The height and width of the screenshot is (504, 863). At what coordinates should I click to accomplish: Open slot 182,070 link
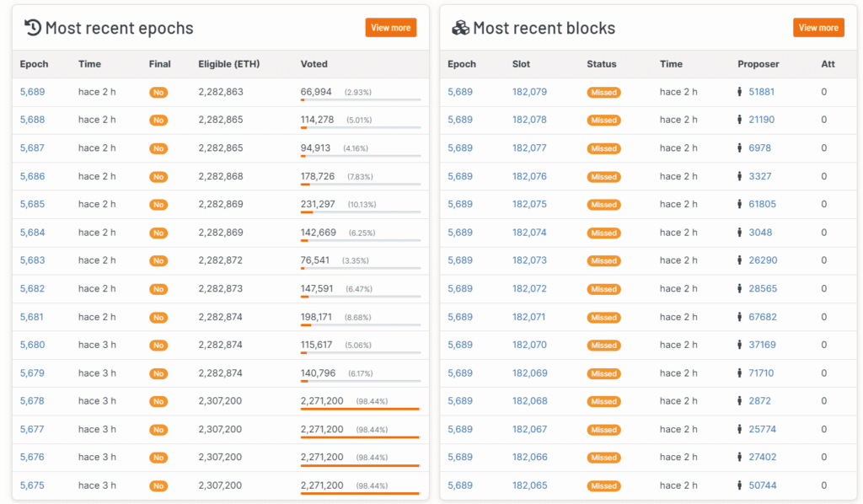pos(529,345)
